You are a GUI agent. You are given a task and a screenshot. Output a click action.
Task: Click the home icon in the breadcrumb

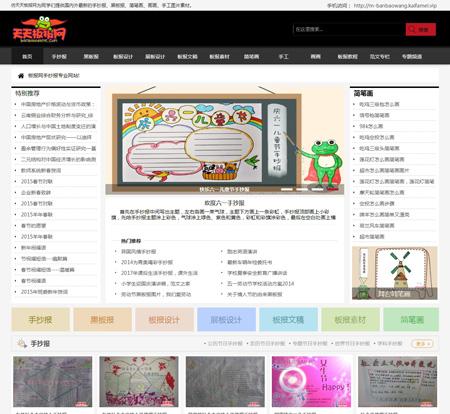click(21, 76)
